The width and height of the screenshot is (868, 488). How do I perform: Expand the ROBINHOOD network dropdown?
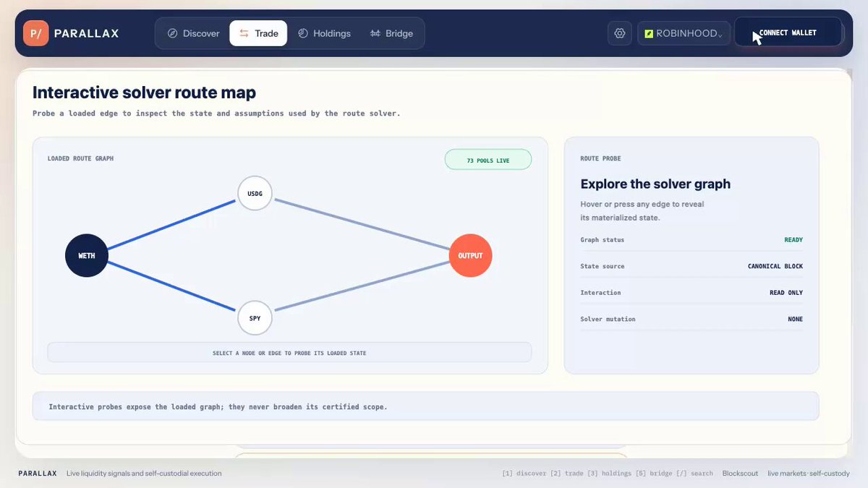(683, 33)
